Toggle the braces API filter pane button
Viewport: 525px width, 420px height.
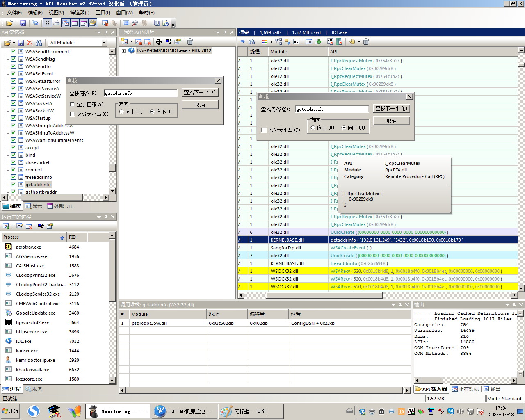(x=48, y=23)
